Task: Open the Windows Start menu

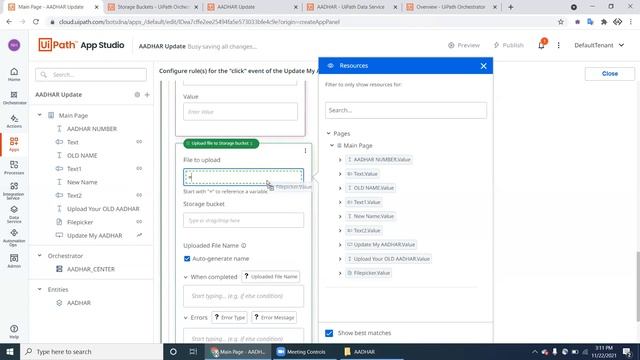Action: click(x=10, y=351)
